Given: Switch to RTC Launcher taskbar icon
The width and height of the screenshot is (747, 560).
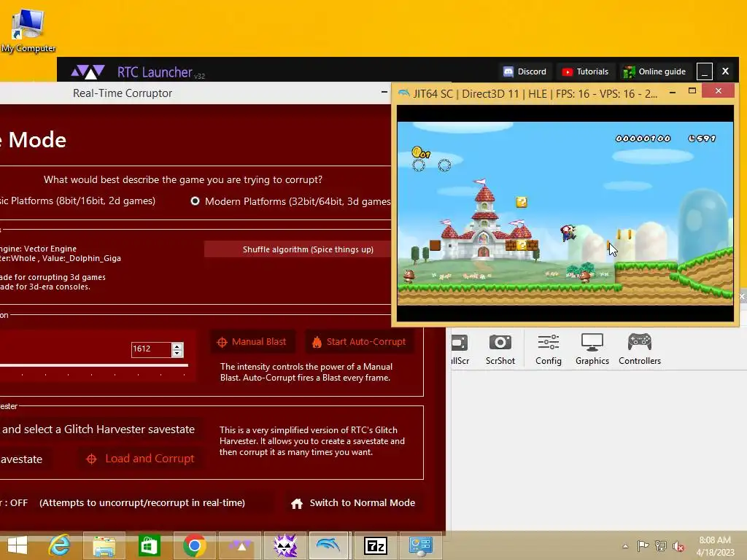Looking at the screenshot, I should pos(239,545).
